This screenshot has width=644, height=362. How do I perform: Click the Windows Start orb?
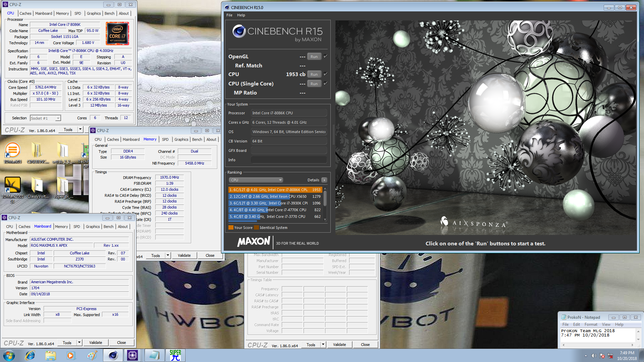(9, 355)
